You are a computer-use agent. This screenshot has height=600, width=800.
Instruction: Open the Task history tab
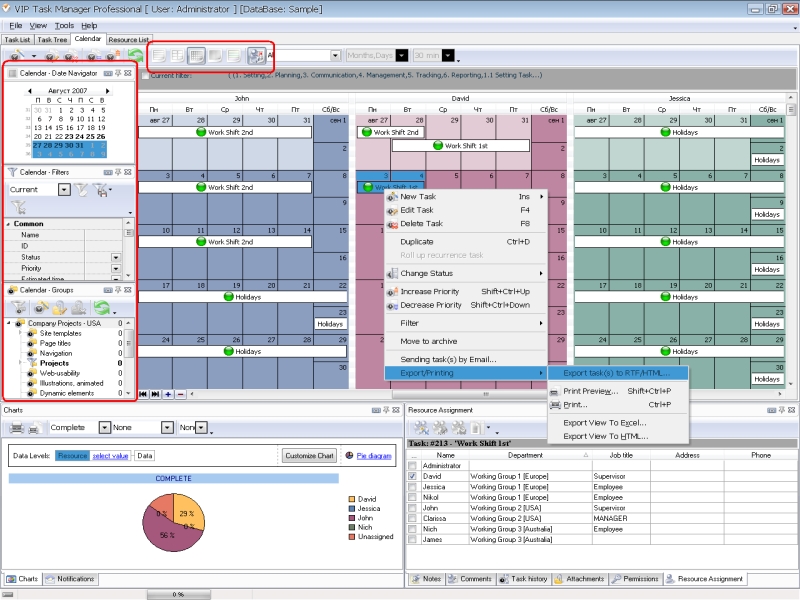tap(523, 579)
